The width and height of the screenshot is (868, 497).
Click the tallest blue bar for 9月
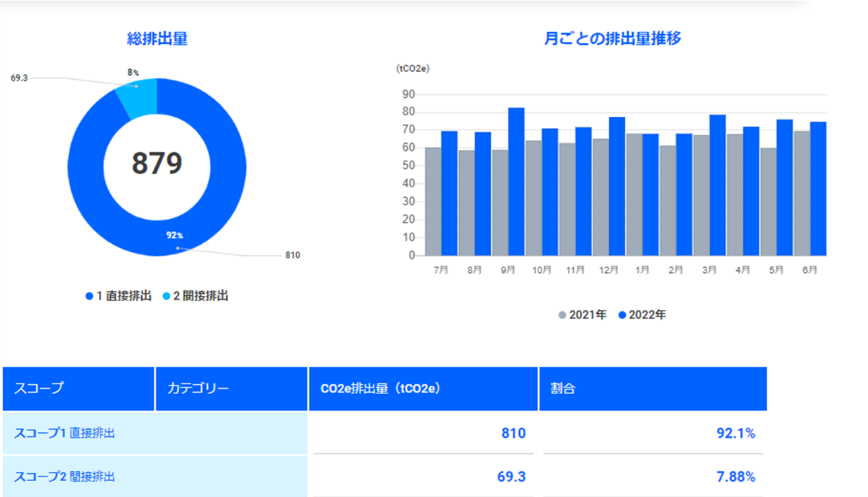(516, 181)
